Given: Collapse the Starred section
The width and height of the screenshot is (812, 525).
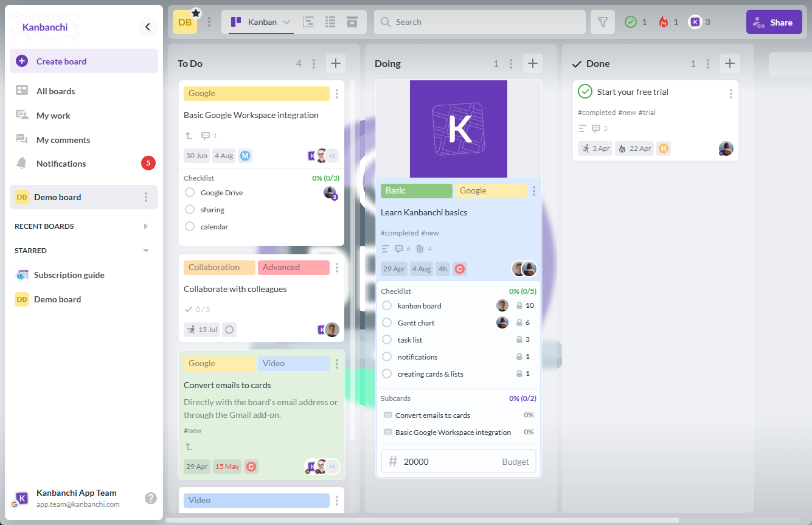Looking at the screenshot, I should click(145, 251).
